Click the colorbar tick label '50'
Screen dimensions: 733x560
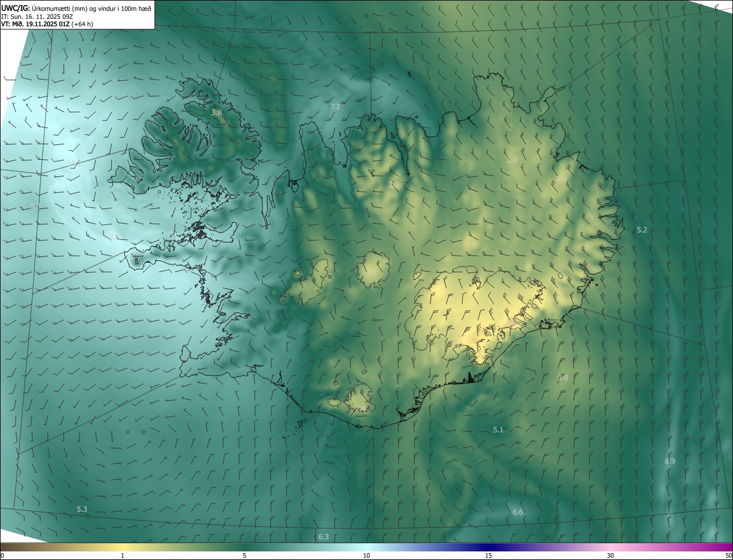click(728, 555)
